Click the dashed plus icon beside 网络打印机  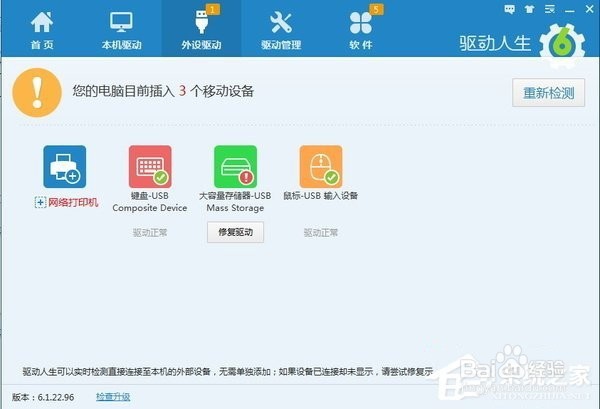(x=41, y=202)
